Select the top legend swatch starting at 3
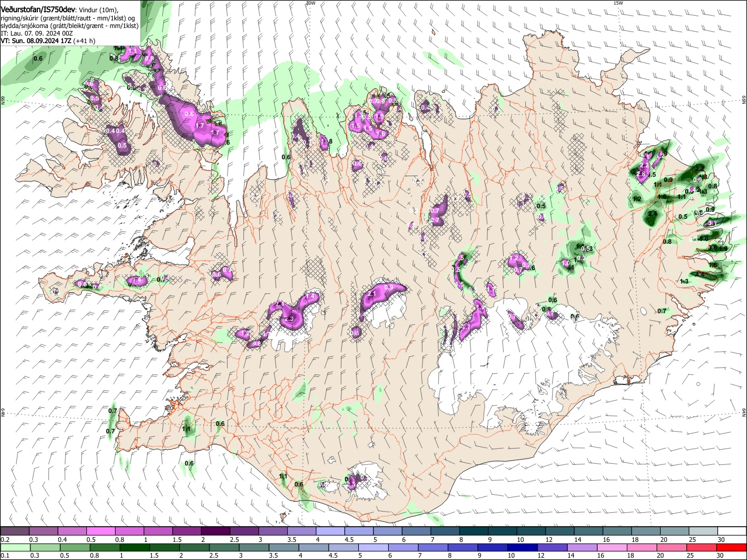This screenshot has width=747, height=560. click(273, 531)
